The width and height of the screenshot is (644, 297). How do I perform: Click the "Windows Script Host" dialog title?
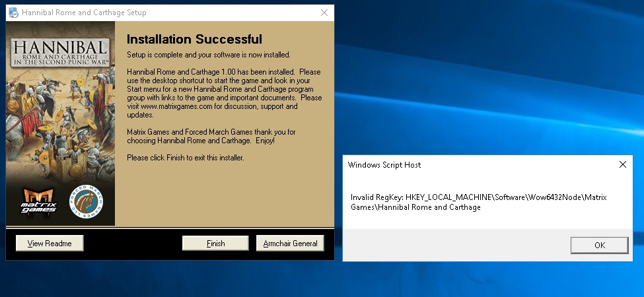tap(384, 165)
